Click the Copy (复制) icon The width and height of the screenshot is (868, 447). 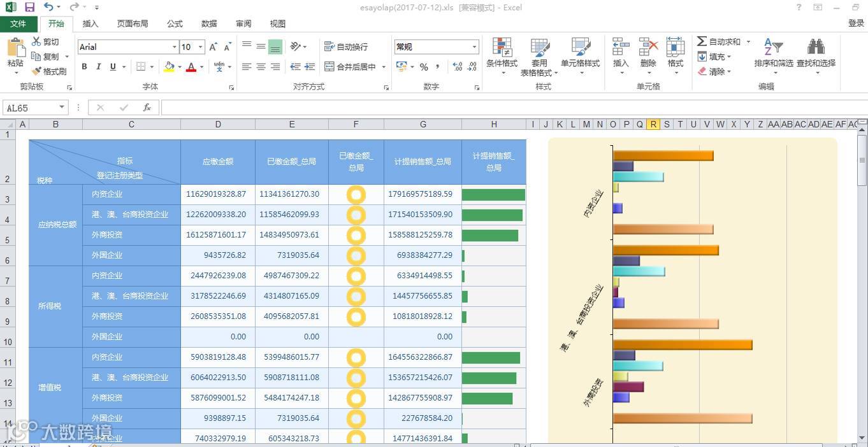[37, 56]
